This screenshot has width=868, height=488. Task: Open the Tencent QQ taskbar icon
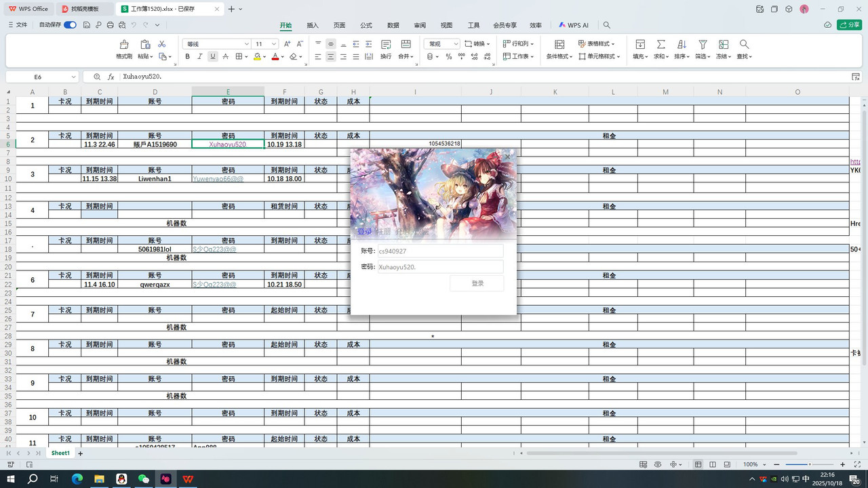(x=121, y=479)
